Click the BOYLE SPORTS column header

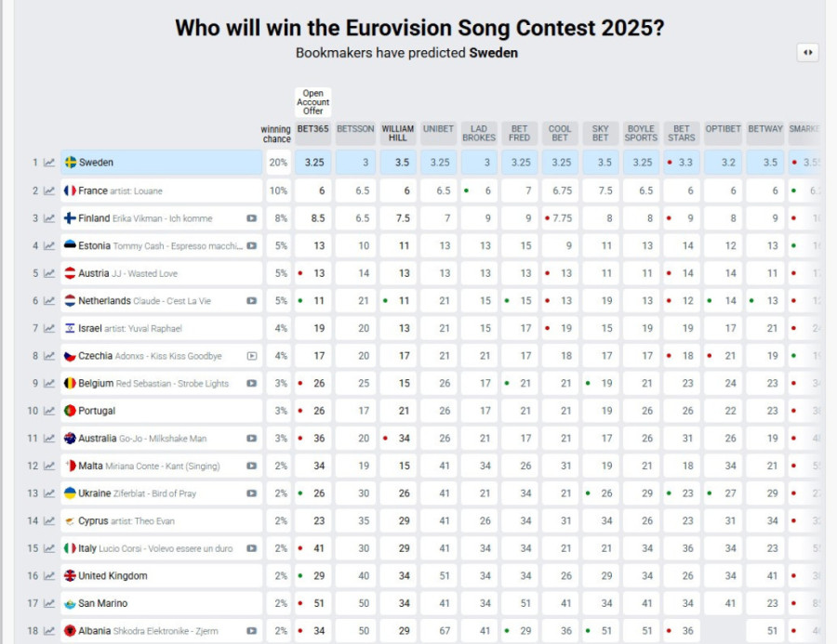point(641,134)
